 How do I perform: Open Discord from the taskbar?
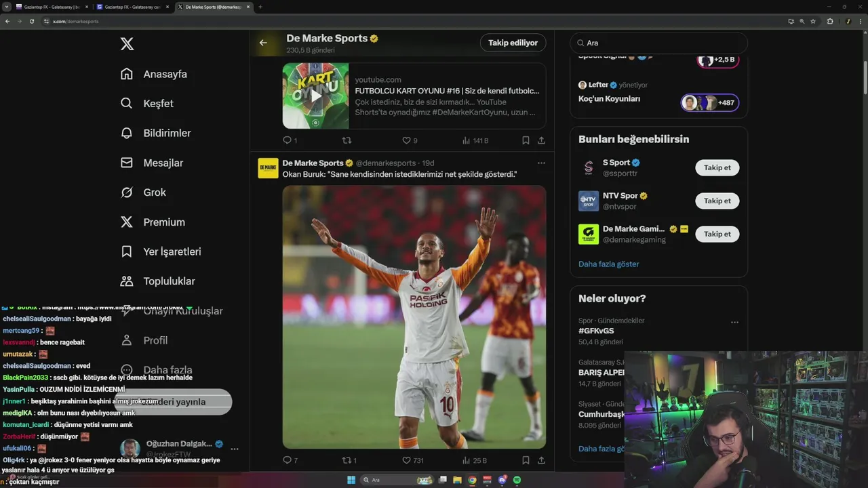pos(502,480)
